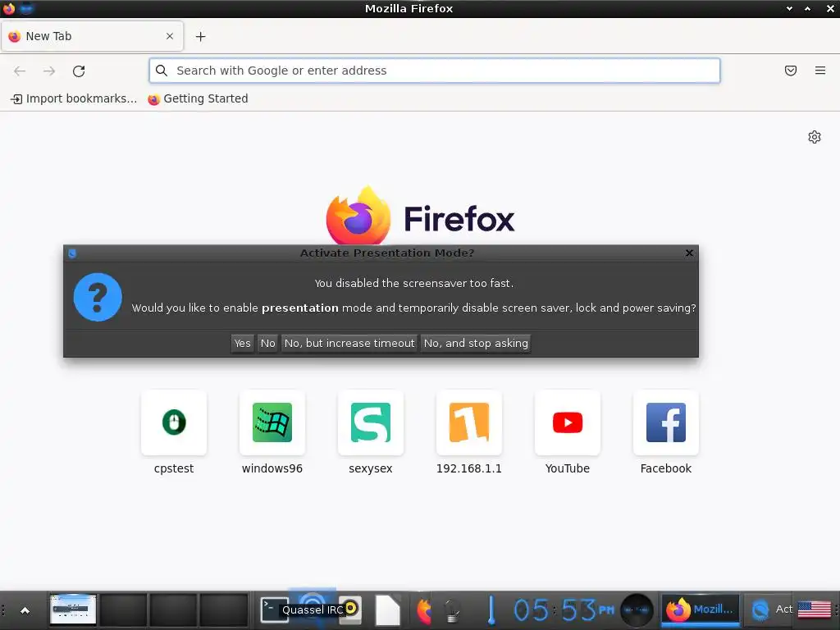
Task: Select the Mozilla Firefox taskbar button
Action: [700, 609]
